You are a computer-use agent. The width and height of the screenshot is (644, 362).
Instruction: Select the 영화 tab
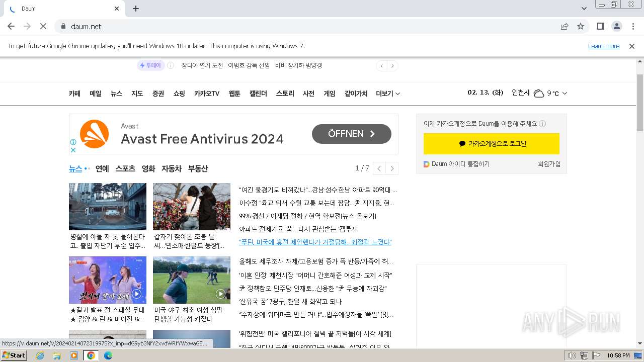coord(148,169)
